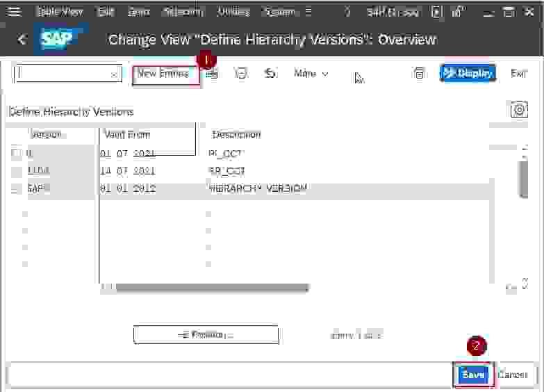Open the Edit menu

click(105, 12)
